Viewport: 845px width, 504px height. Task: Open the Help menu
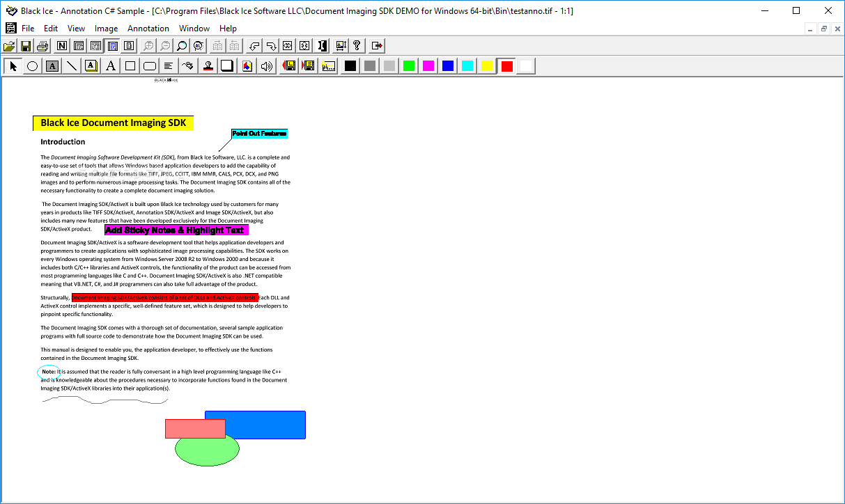pyautogui.click(x=228, y=29)
